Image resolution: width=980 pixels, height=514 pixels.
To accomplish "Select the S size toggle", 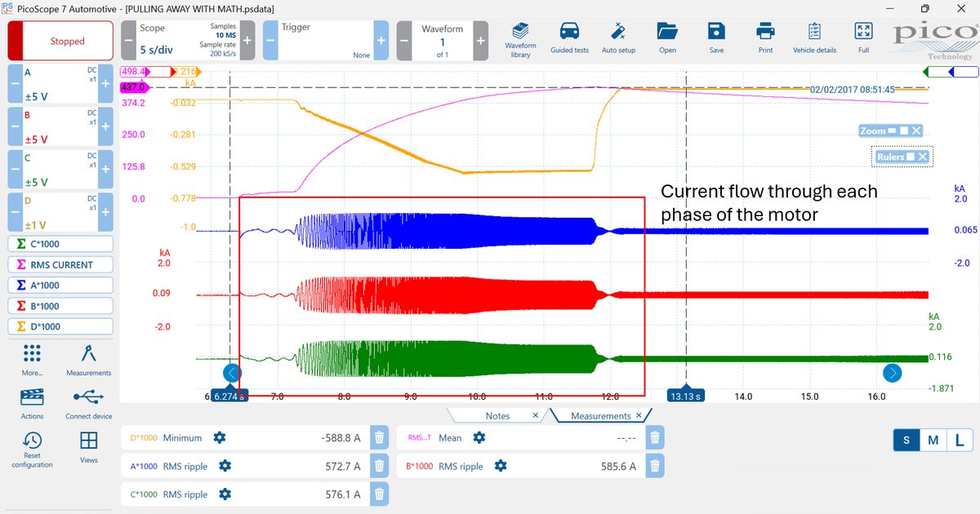I will 906,441.
